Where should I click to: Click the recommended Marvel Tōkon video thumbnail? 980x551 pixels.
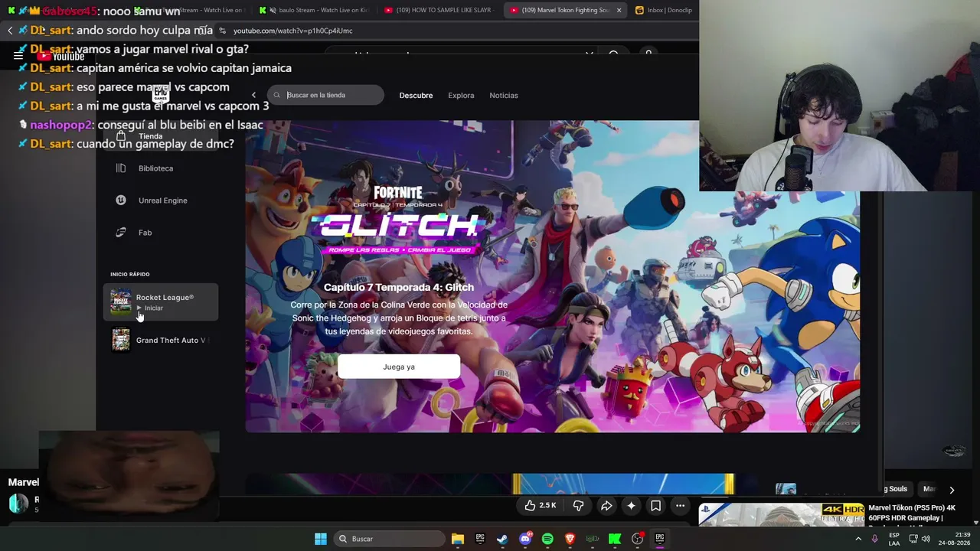pos(781,514)
